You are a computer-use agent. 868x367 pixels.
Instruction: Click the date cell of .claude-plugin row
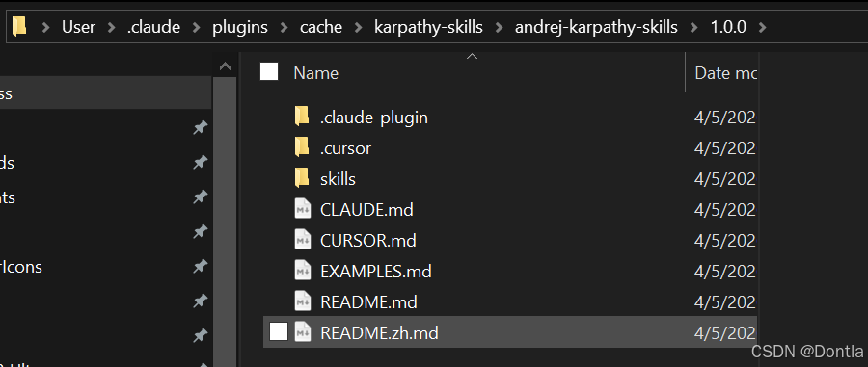(x=725, y=118)
